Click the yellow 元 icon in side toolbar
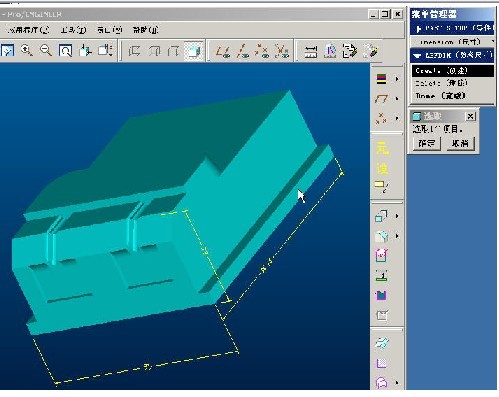The image size is (499, 397). coord(382,148)
